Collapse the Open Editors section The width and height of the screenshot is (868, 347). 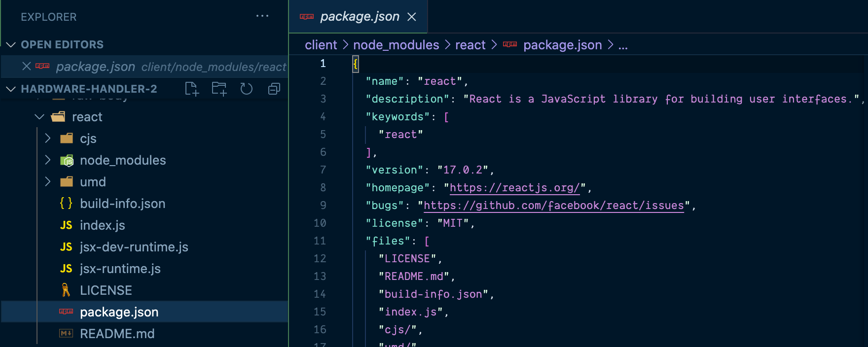pos(11,45)
